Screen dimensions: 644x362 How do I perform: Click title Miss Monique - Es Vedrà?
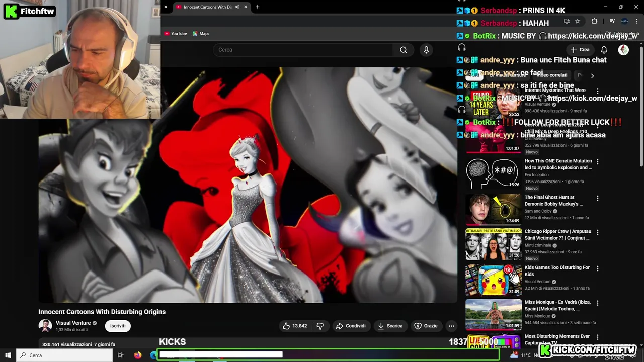[x=557, y=306]
